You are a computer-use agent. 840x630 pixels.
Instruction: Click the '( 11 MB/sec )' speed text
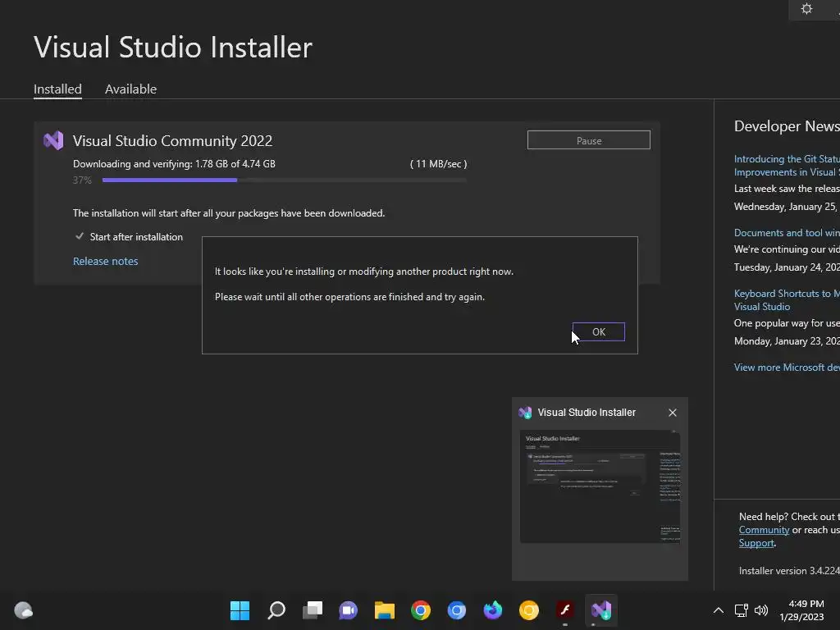(438, 164)
